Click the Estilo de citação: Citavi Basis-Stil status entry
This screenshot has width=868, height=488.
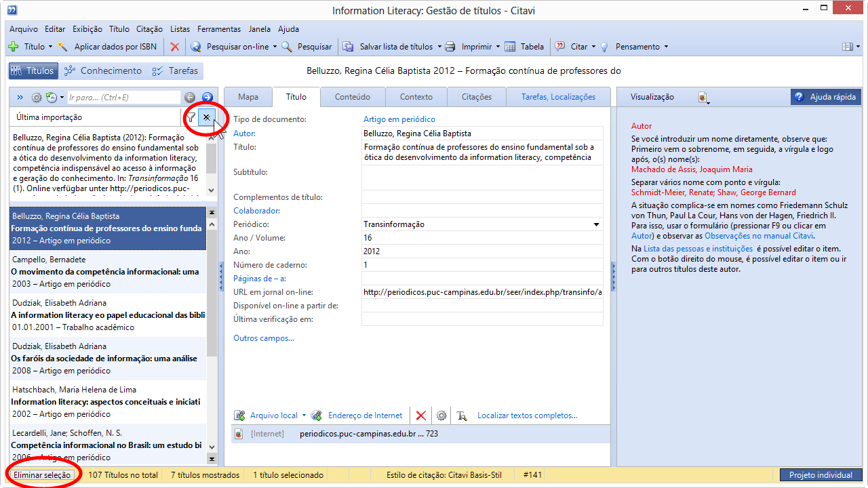[x=444, y=475]
